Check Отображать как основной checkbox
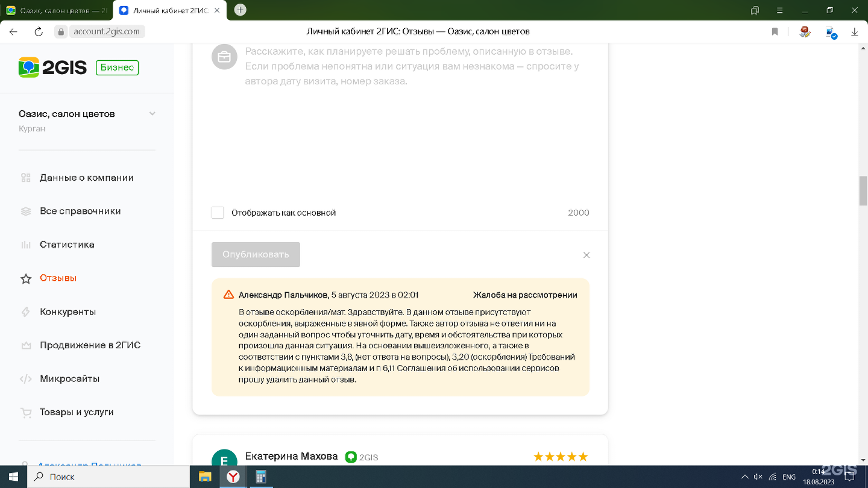 point(218,213)
